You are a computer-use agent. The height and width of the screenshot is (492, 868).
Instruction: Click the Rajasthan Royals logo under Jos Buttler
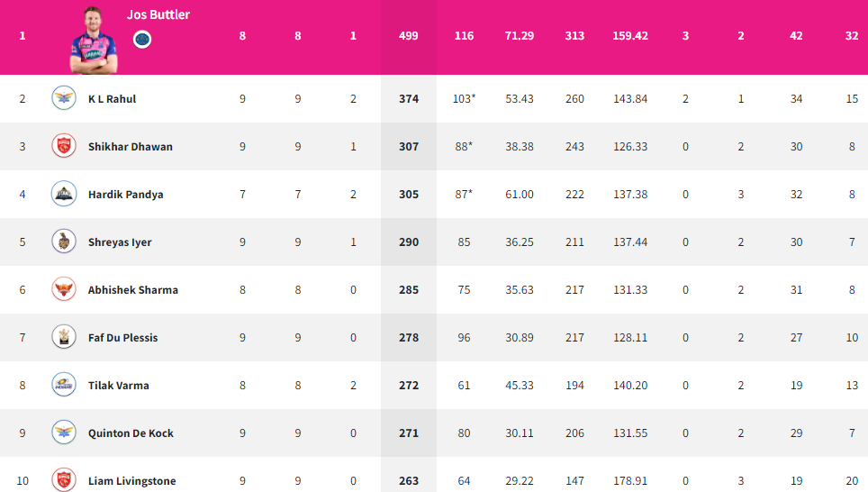coord(142,40)
